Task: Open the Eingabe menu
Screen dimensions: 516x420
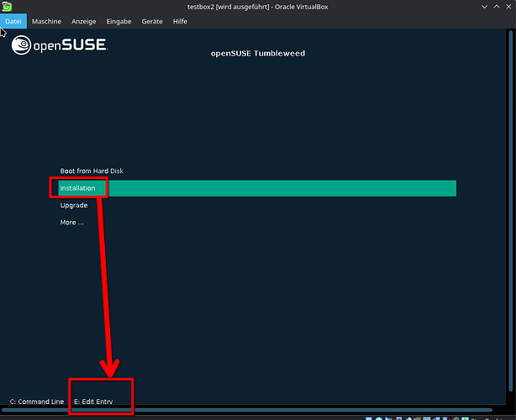Action: pyautogui.click(x=119, y=21)
